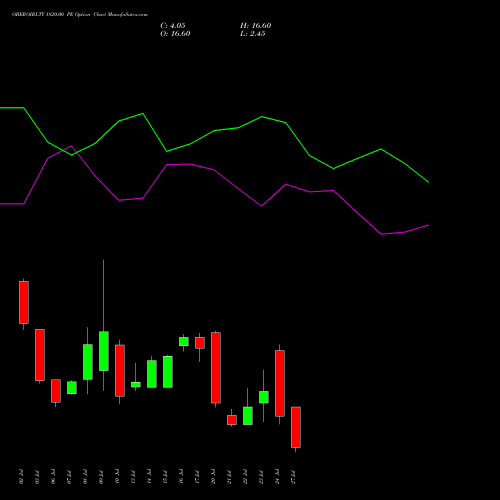Click the '02 Jul' date axis label
Viewport: 500px width, 500px height.
(21, 477)
